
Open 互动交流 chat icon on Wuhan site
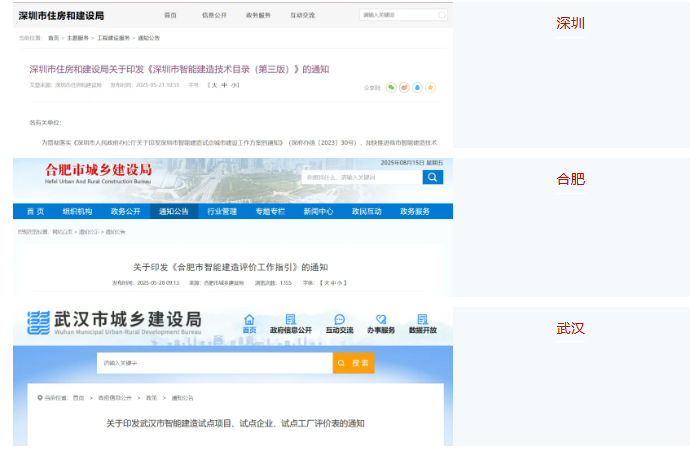(339, 323)
